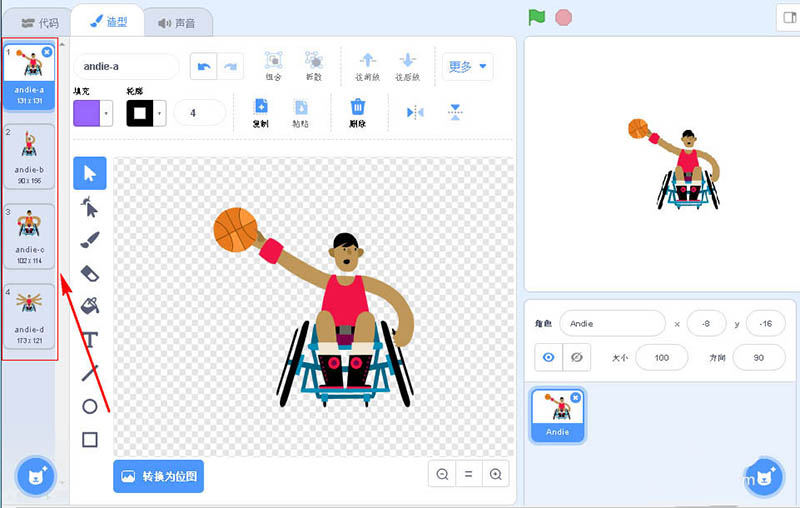Screen dimensions: 800x508
Task: Zoom in on the costume canvas
Action: click(x=495, y=474)
